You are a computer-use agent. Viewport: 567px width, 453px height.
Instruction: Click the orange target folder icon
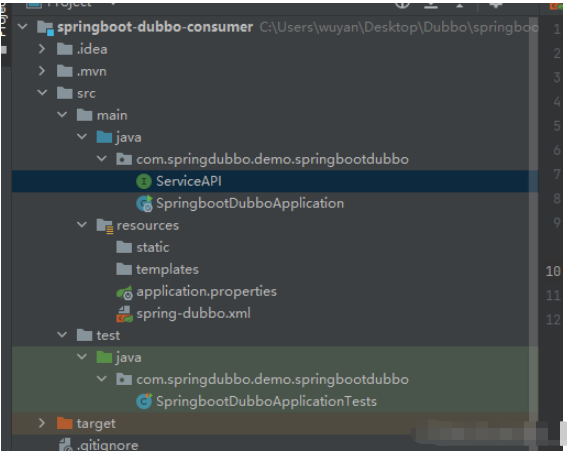pos(65,423)
